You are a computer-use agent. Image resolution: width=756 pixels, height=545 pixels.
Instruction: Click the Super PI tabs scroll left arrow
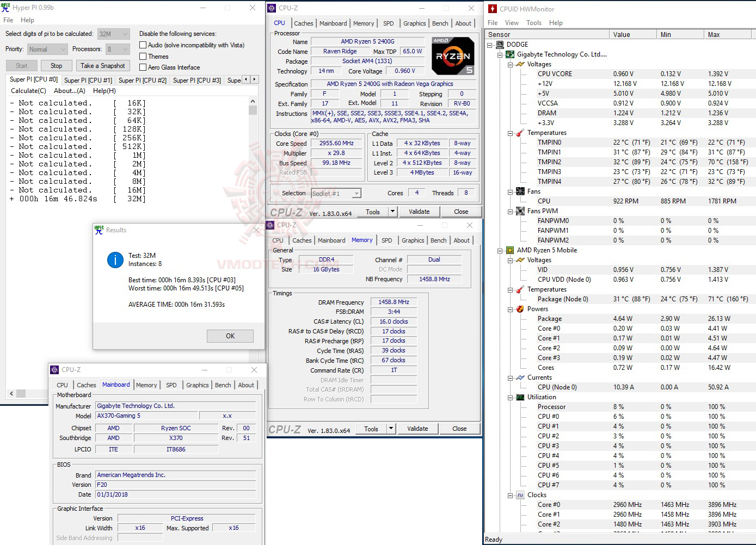click(x=246, y=79)
